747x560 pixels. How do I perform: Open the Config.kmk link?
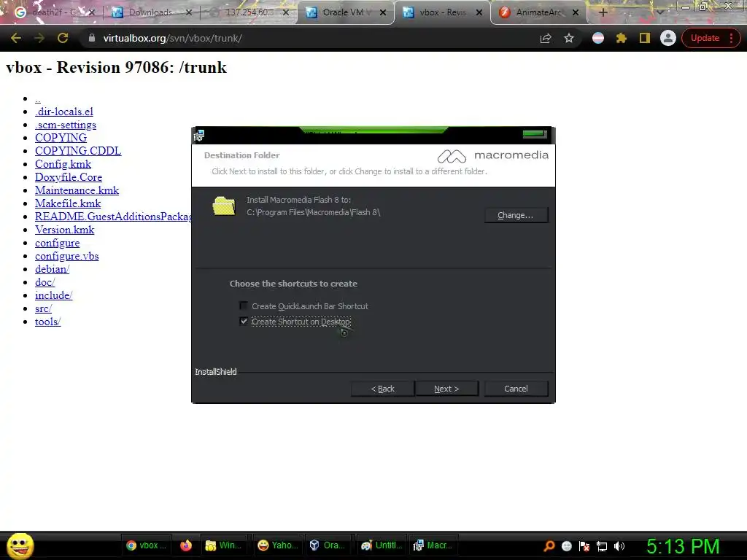[x=63, y=164]
